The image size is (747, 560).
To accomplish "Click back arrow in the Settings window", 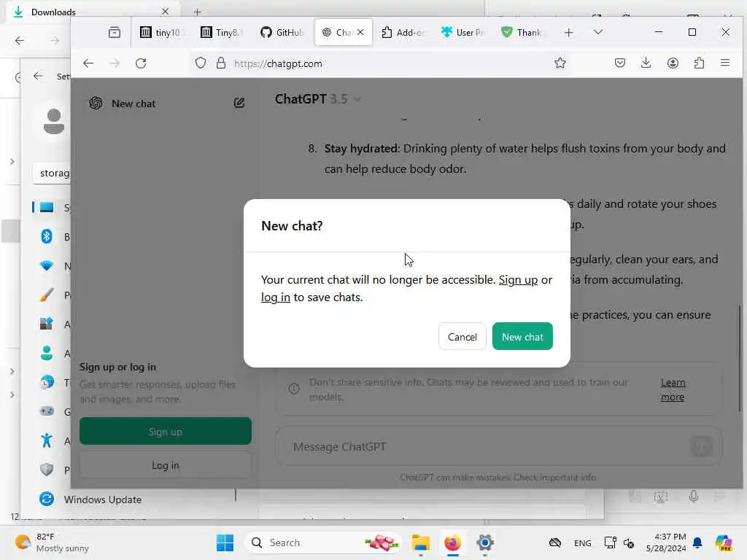I will [x=38, y=76].
